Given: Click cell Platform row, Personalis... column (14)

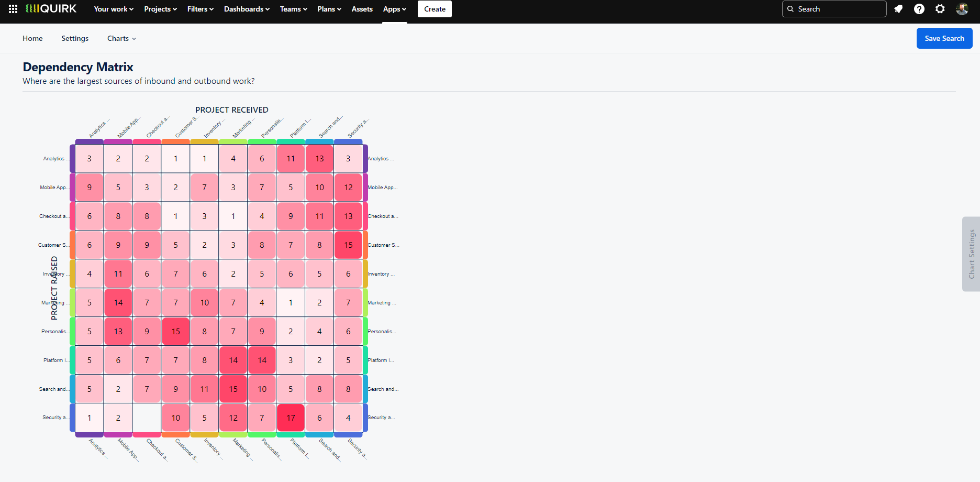Looking at the screenshot, I should (262, 360).
